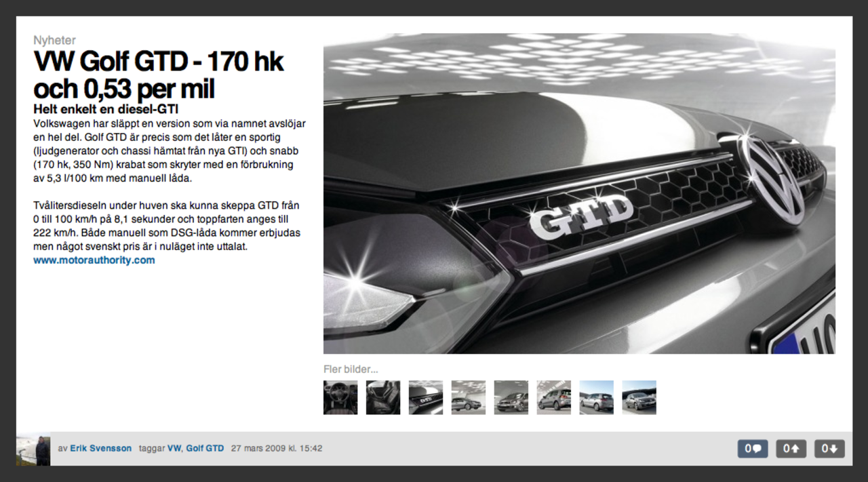The height and width of the screenshot is (482, 868).
Task: Upvote the article with the up arrow
Action: (x=791, y=448)
